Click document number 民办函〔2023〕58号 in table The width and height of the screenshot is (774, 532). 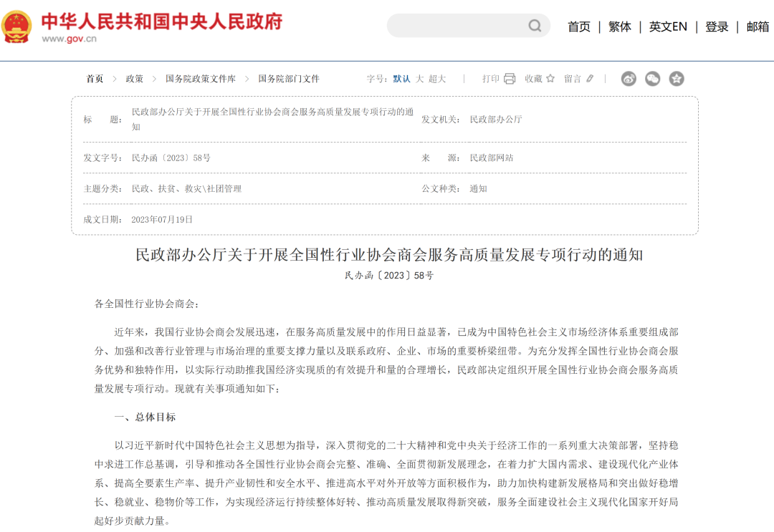(x=171, y=158)
